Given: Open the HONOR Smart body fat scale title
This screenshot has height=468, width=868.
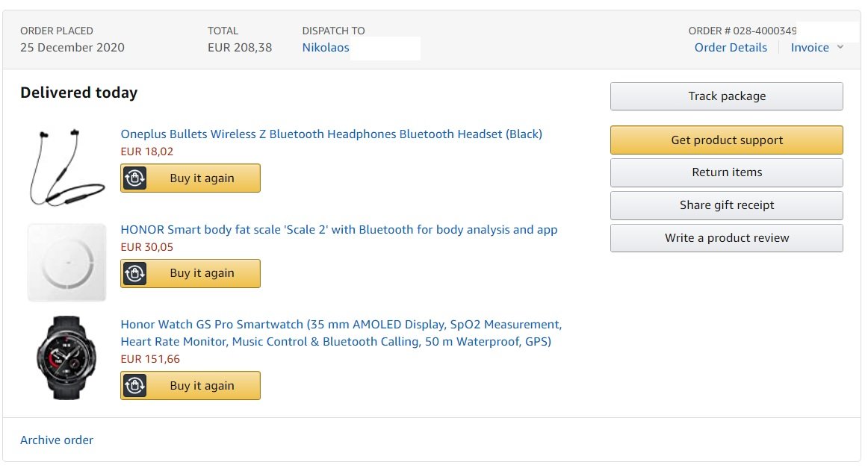Looking at the screenshot, I should coord(339,230).
